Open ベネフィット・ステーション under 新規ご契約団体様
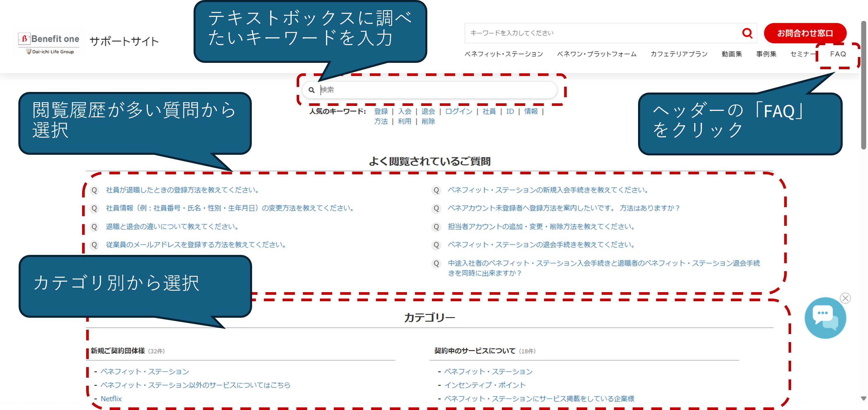 tap(145, 372)
